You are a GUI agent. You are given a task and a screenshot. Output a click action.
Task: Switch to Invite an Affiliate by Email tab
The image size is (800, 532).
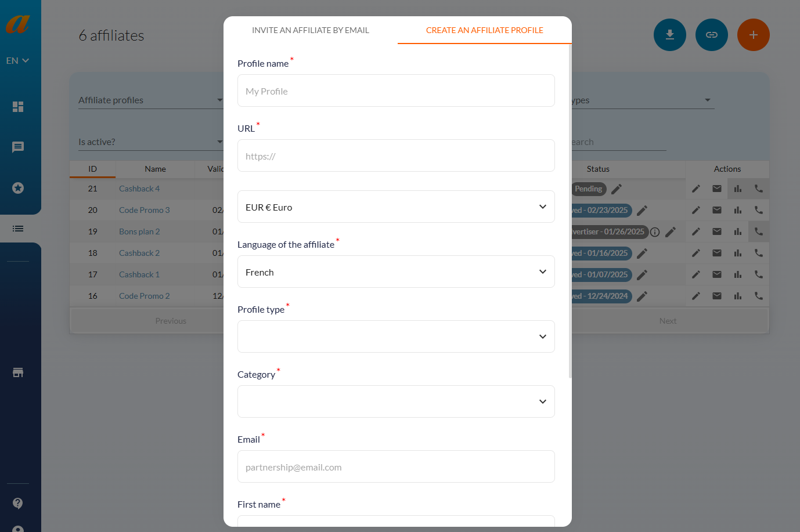(311, 30)
